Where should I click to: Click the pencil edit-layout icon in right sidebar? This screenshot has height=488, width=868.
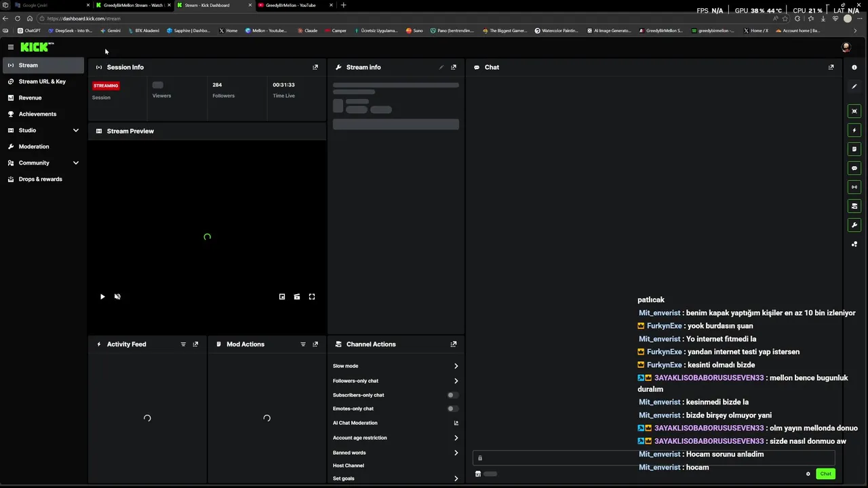pos(854,87)
